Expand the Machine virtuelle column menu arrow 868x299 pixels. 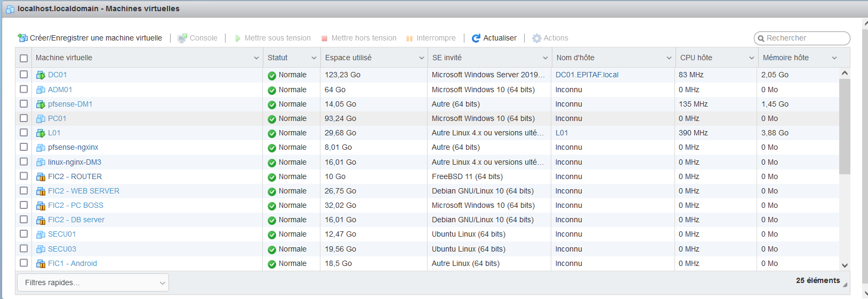(x=256, y=58)
